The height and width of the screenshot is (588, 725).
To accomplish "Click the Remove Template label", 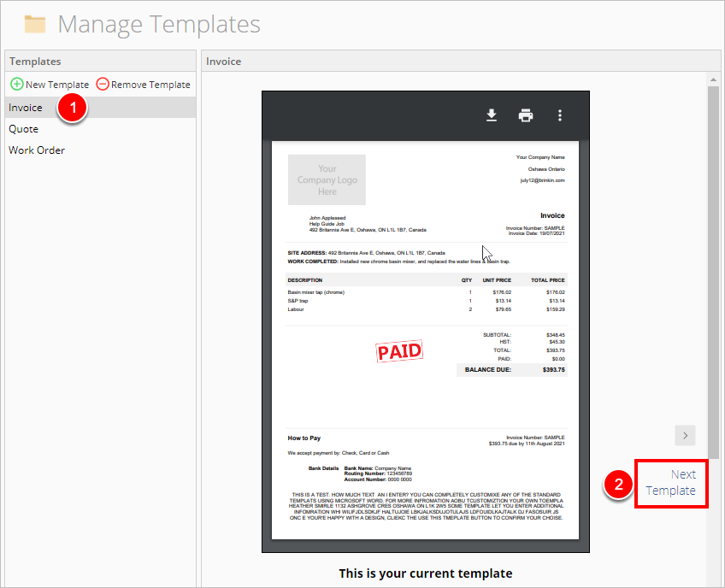I will pos(150,85).
